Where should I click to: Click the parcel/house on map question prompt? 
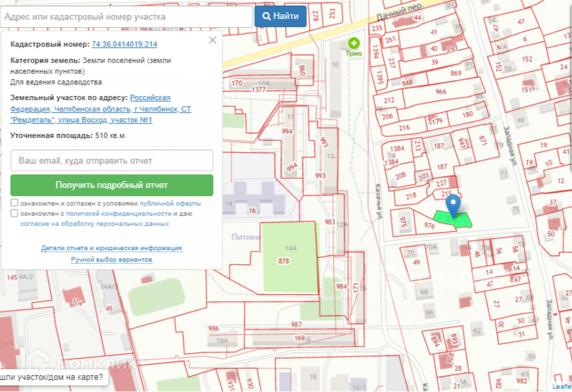[x=53, y=377]
